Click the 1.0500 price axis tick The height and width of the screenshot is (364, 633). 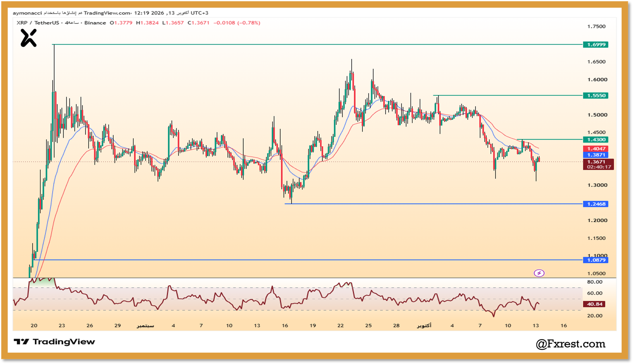[x=596, y=273]
